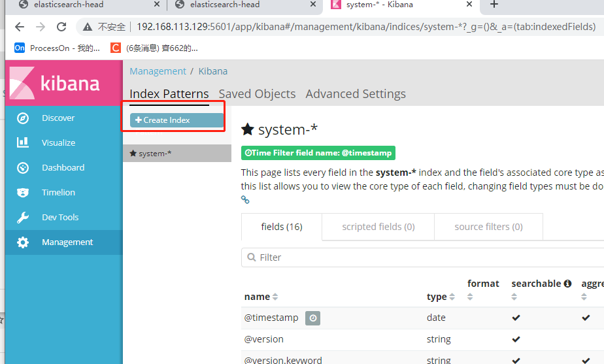The image size is (604, 364).
Task: Switch to the Advanced Settings tab
Action: coord(356,93)
